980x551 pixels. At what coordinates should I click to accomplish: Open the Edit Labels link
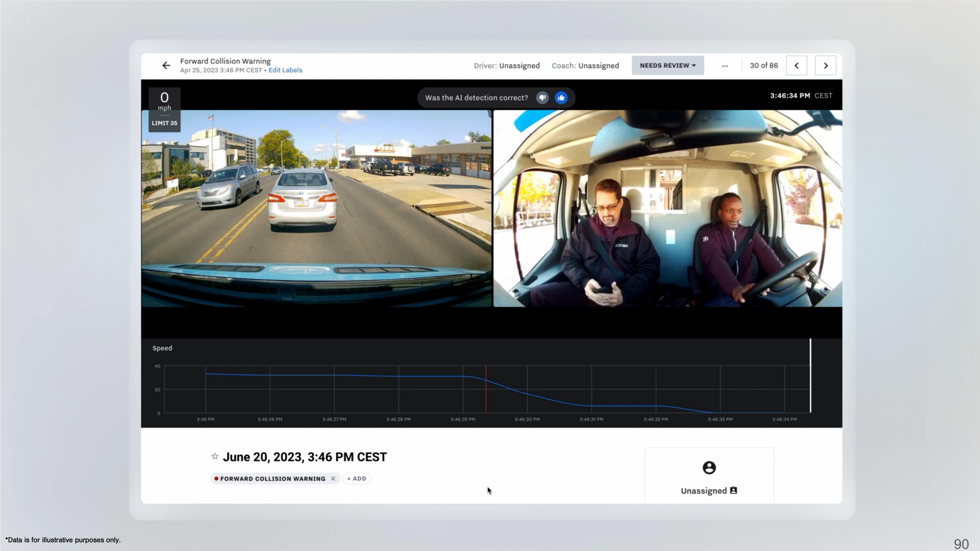coord(285,70)
